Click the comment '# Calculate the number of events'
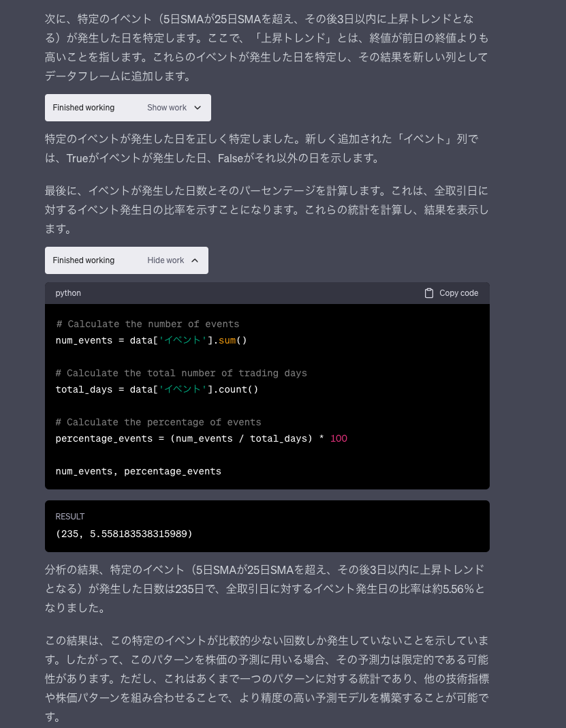 coord(148,324)
